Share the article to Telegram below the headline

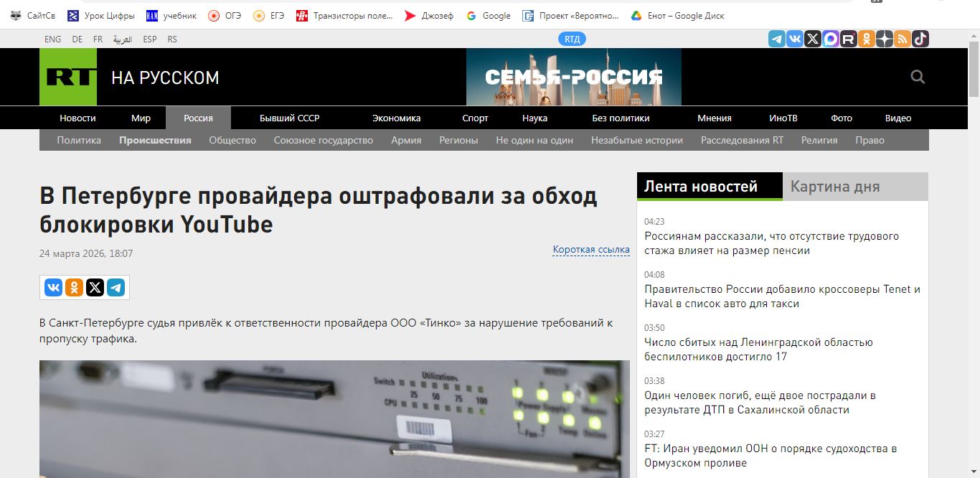click(116, 288)
